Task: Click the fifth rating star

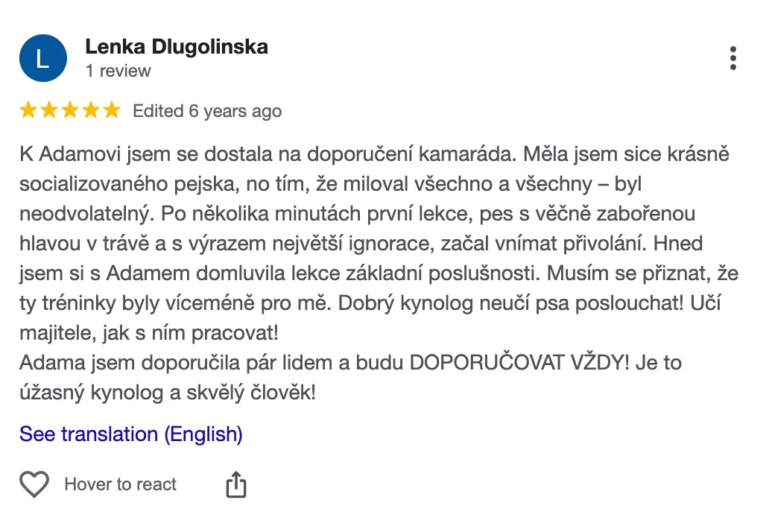Action: pyautogui.click(x=112, y=111)
